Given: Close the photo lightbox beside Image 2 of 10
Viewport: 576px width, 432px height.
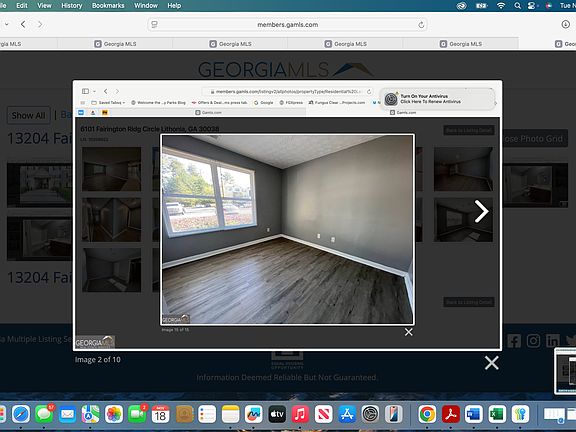Looking at the screenshot, I should [492, 363].
